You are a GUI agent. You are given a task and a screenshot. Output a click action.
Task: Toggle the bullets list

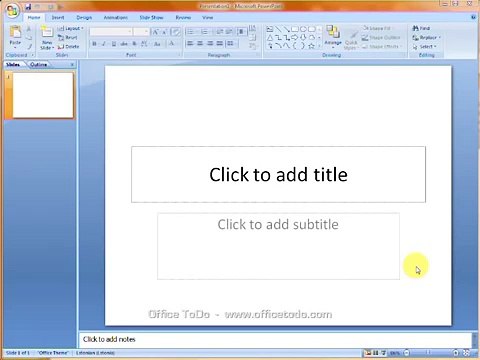pos(191,32)
